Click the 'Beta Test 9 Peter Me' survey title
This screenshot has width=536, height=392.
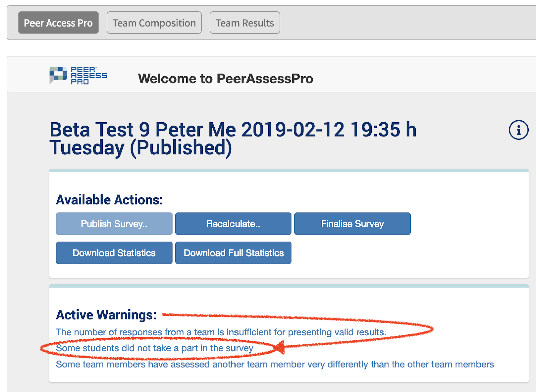(233, 139)
